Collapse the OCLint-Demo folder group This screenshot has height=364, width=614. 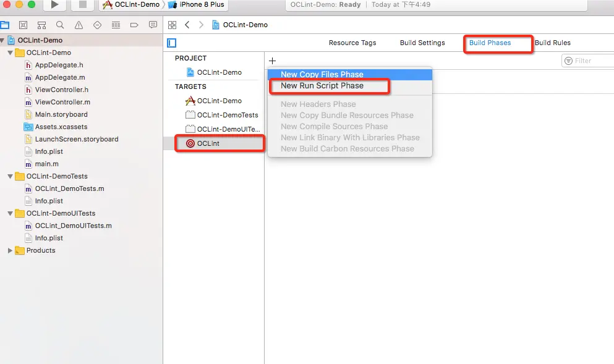10,53
